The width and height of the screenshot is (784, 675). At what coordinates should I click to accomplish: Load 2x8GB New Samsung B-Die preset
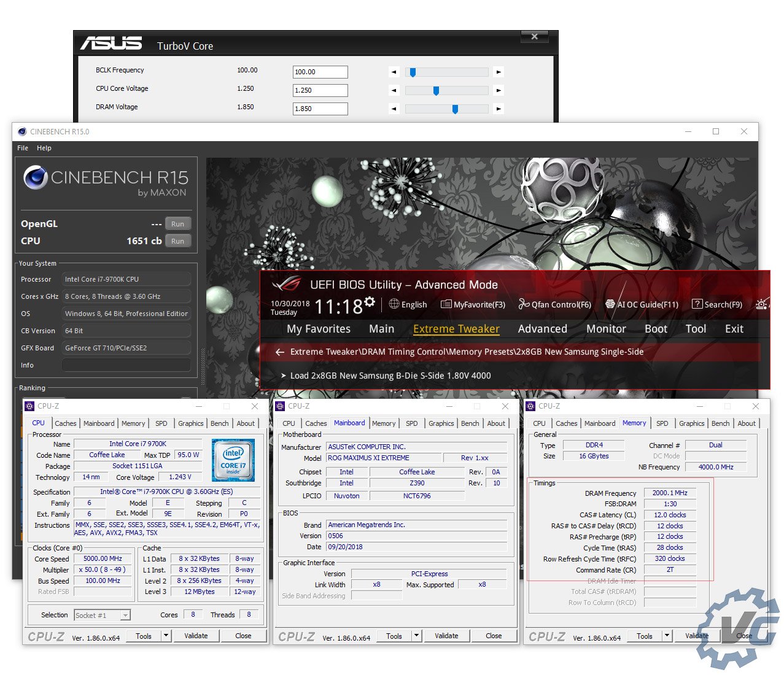pos(390,376)
